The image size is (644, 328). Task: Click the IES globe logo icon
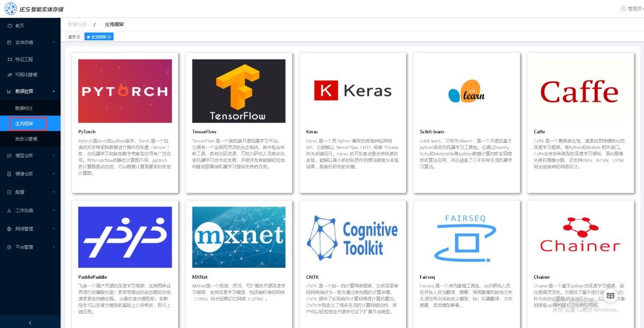(x=11, y=9)
